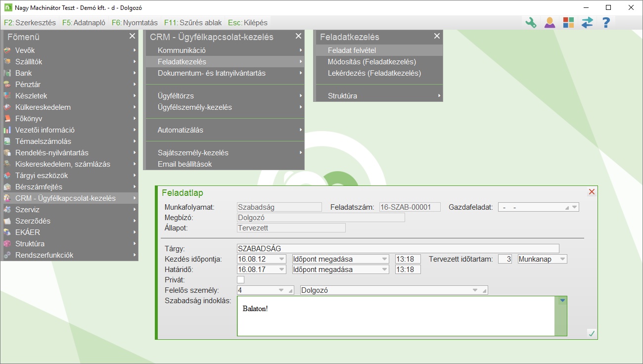The image size is (643, 364).
Task: Close the Feladatlap form
Action: (592, 192)
